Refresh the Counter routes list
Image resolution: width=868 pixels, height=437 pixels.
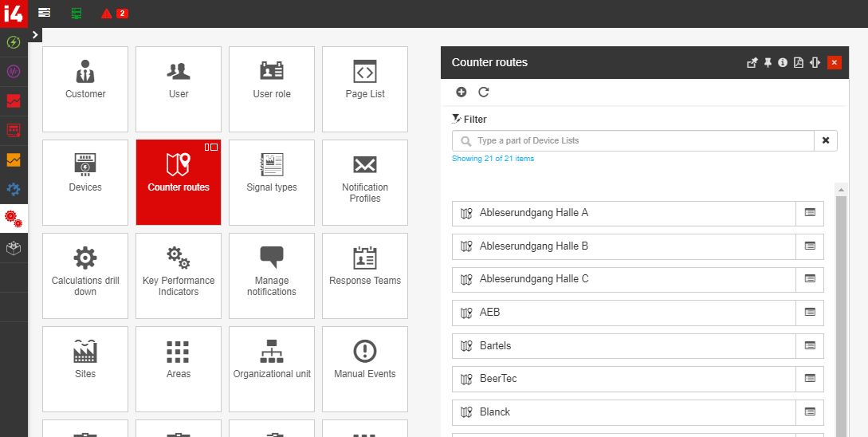[x=483, y=92]
